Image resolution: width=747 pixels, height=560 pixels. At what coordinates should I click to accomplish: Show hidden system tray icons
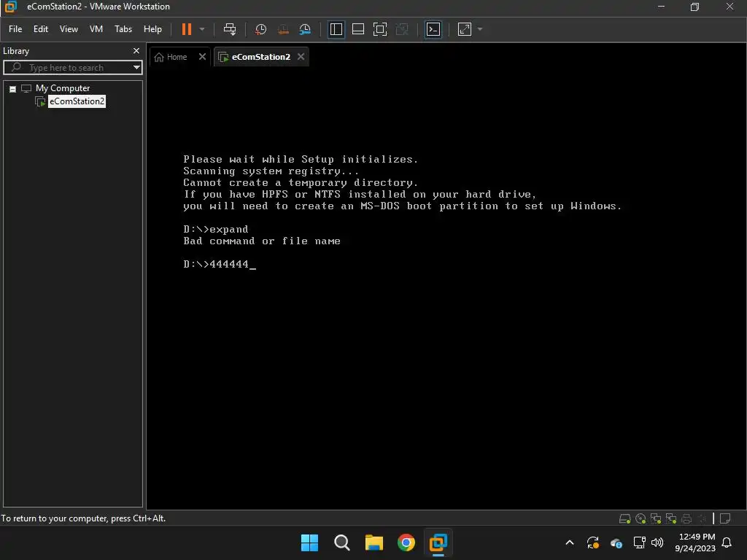coord(569,542)
